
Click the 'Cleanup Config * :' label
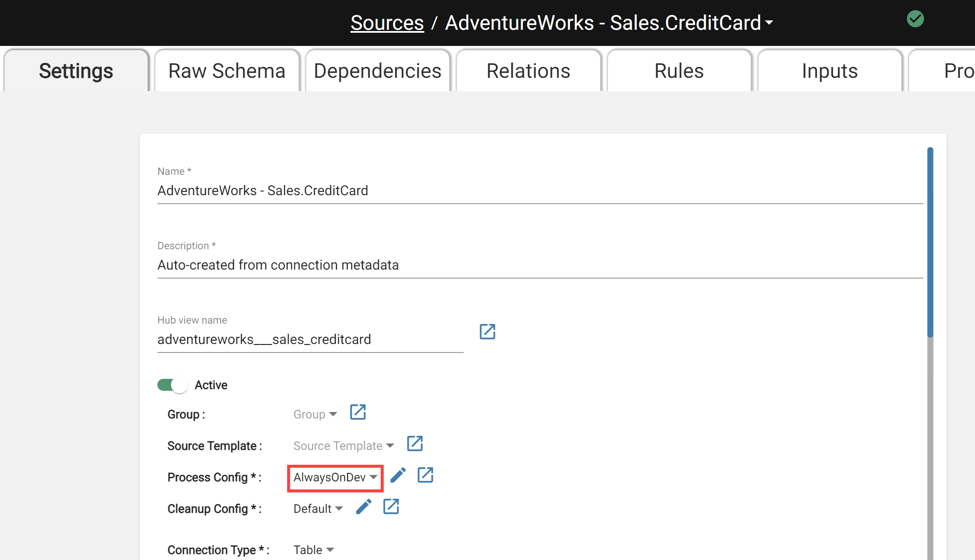tap(214, 509)
